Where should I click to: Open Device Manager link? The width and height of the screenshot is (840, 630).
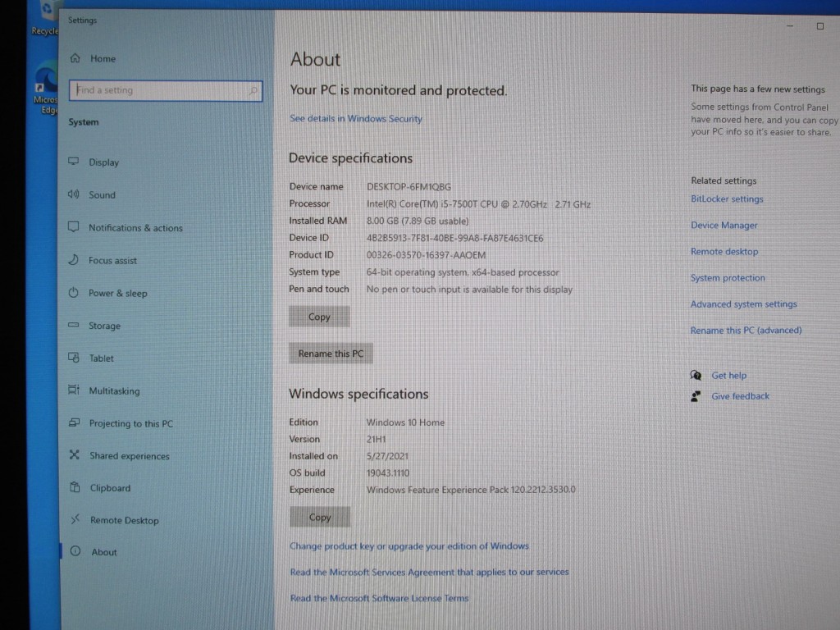[724, 225]
